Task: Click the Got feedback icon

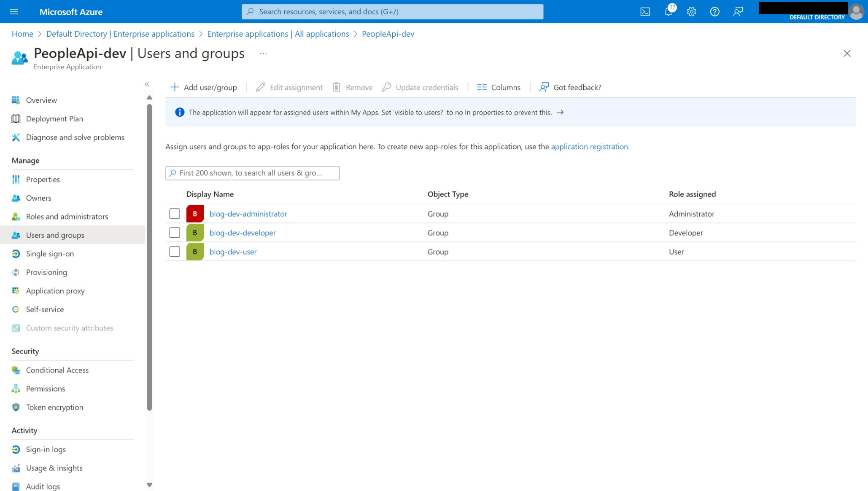Action: click(x=543, y=88)
